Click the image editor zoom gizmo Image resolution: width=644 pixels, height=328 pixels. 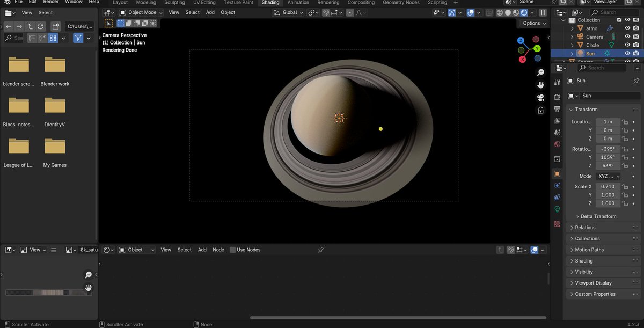88,275
